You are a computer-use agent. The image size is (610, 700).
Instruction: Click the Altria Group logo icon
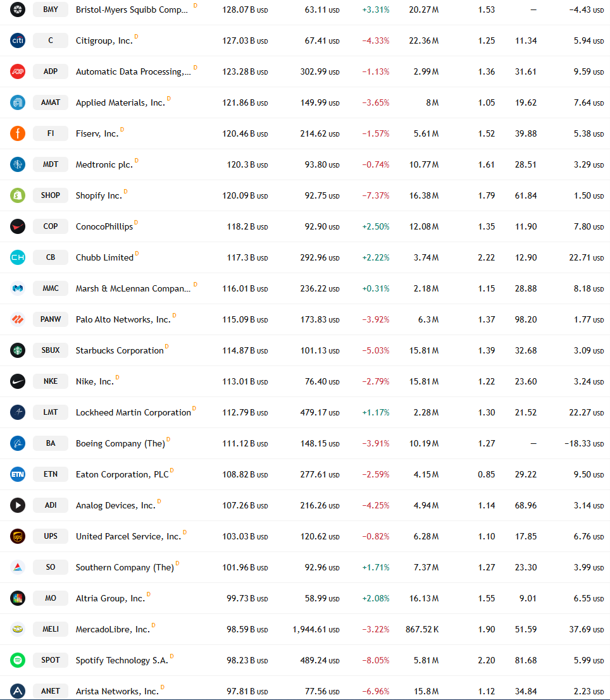[18, 598]
